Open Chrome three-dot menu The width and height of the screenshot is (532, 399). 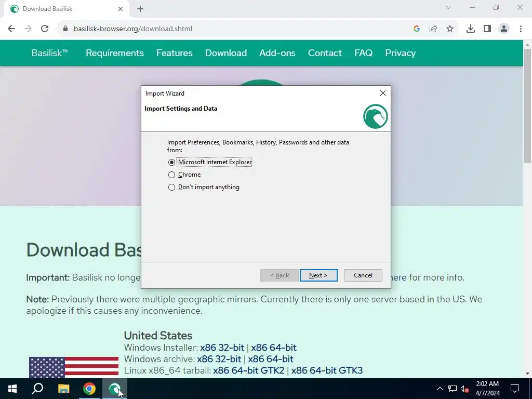pos(521,29)
